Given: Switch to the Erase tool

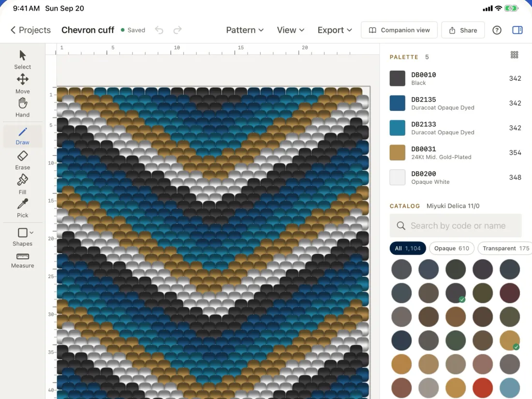Looking at the screenshot, I should point(22,160).
